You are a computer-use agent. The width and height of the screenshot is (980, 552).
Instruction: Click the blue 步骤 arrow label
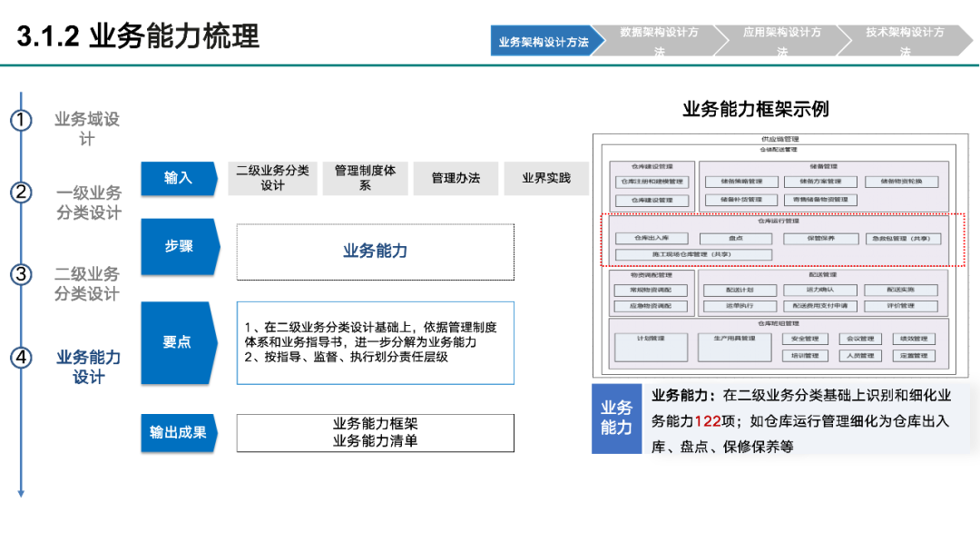(x=180, y=246)
